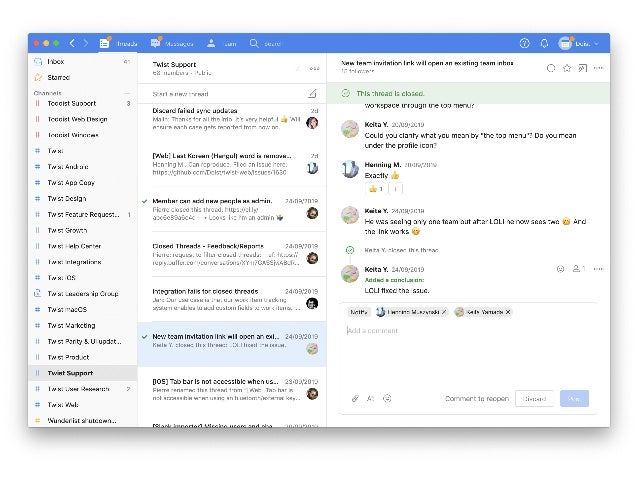Viewport: 638px width, 479px height.
Task: Open Integration fails for closed threads
Action: click(x=232, y=300)
